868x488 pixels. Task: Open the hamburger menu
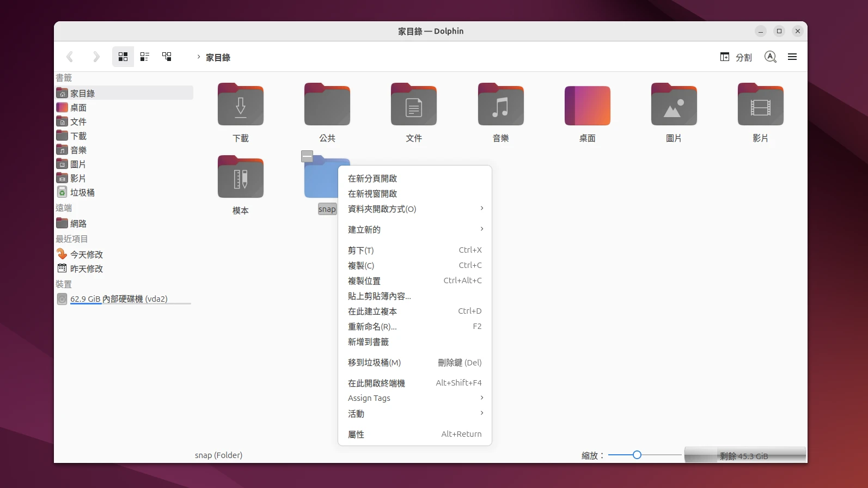[792, 57]
